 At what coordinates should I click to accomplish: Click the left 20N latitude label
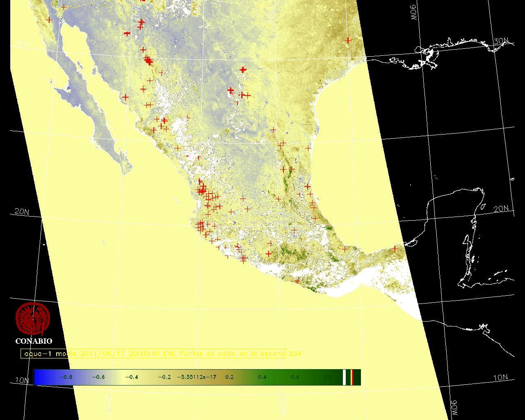pos(22,212)
